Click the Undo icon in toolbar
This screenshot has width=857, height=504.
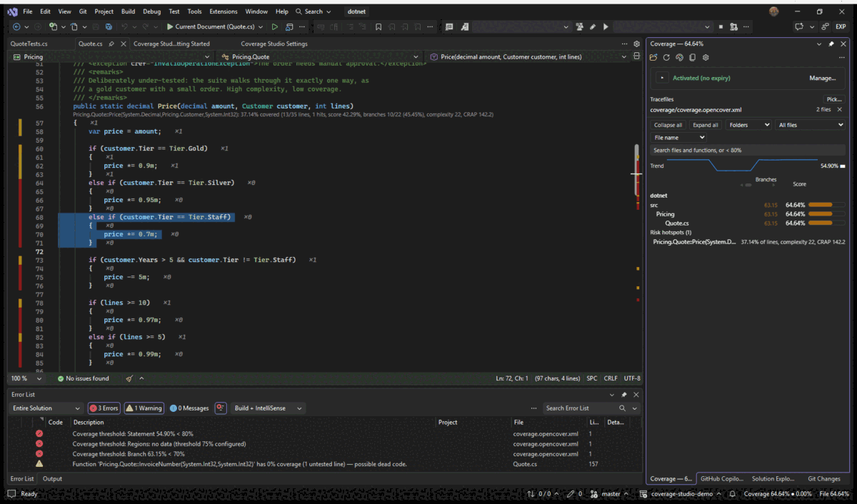pyautogui.click(x=124, y=26)
